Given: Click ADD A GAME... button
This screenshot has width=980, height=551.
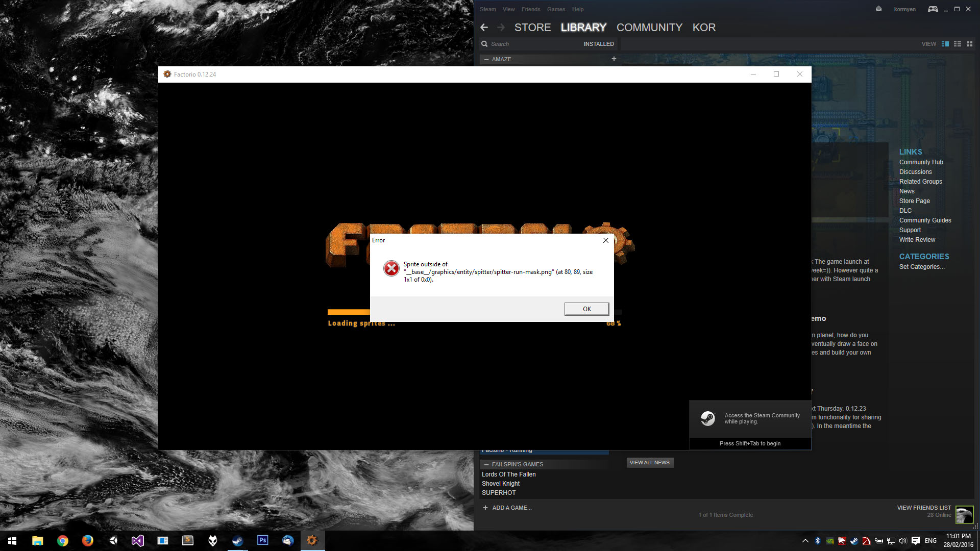Looking at the screenshot, I should tap(507, 508).
